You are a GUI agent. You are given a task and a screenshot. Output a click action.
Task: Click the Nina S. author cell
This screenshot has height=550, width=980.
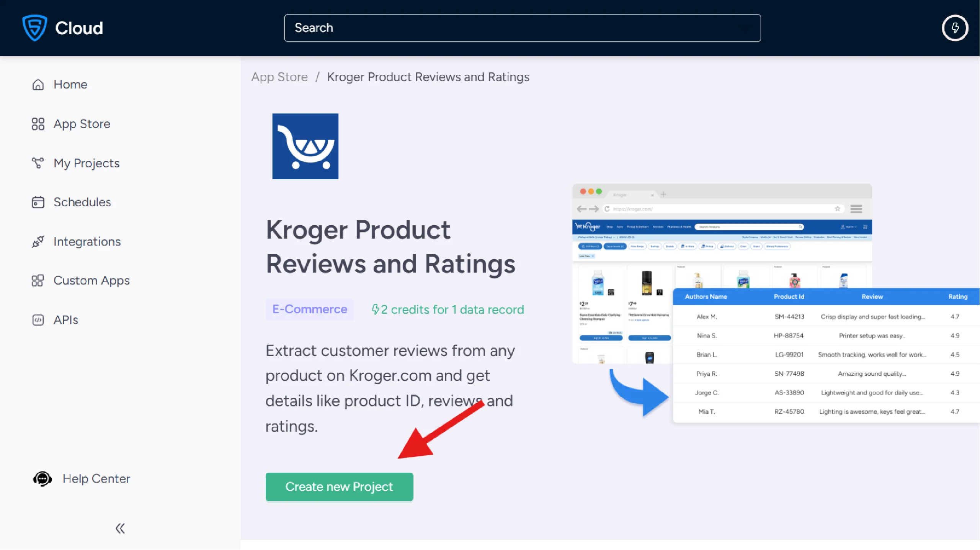706,336
